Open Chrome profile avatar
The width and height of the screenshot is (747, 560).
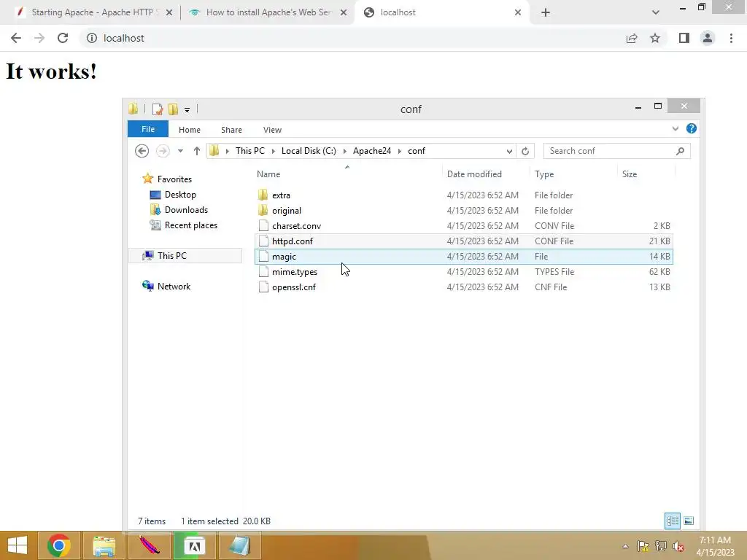[708, 38]
